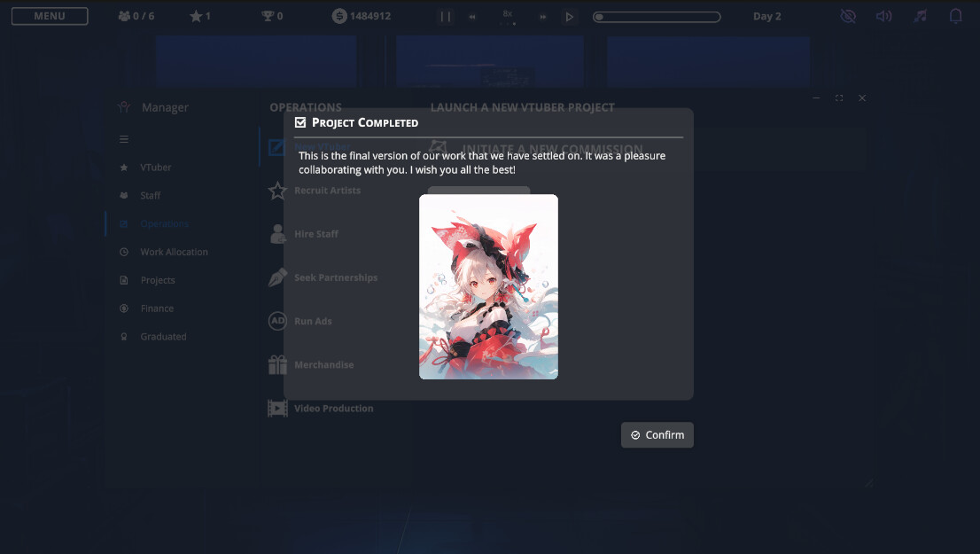The image size is (980, 554).
Task: Expand the game window to fullscreen
Action: coord(838,98)
